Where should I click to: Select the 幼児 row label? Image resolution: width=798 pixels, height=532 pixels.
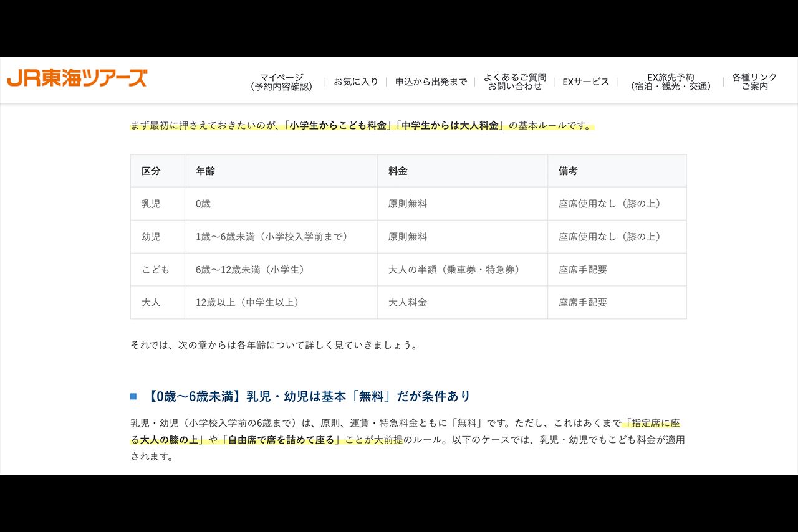[151, 237]
